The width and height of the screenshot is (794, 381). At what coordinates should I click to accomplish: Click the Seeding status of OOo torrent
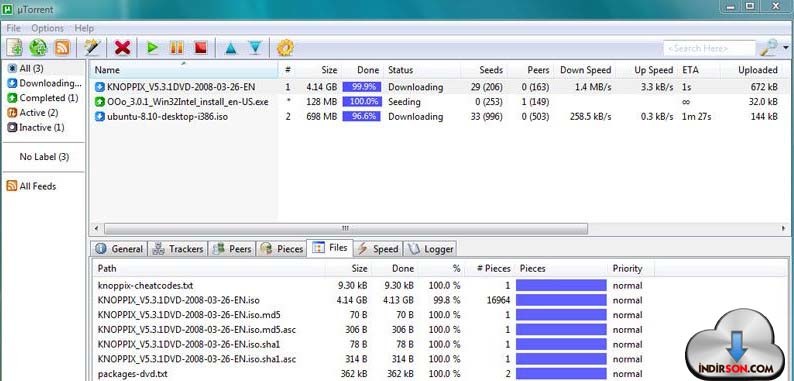pos(404,102)
